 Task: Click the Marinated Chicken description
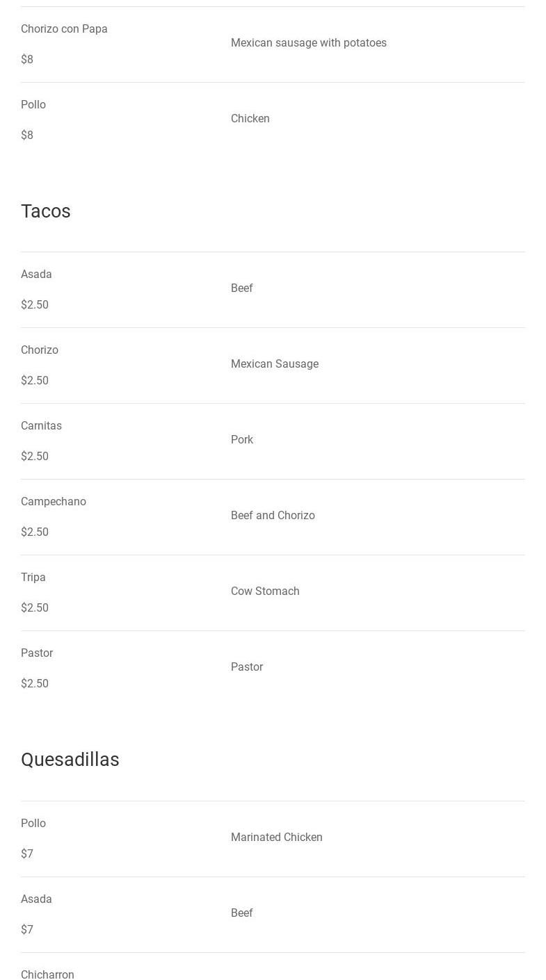point(277,838)
